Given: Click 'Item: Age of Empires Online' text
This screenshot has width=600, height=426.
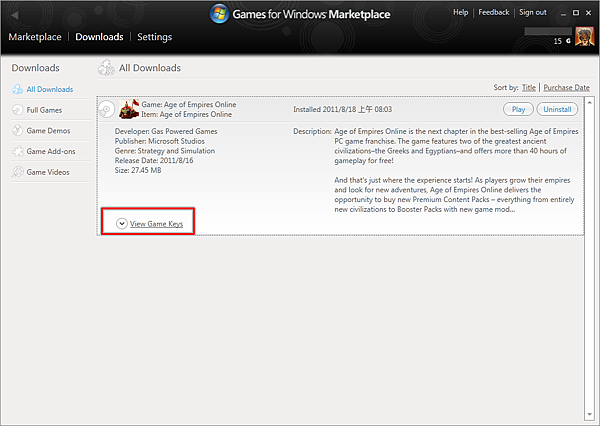Looking at the screenshot, I should [187, 114].
